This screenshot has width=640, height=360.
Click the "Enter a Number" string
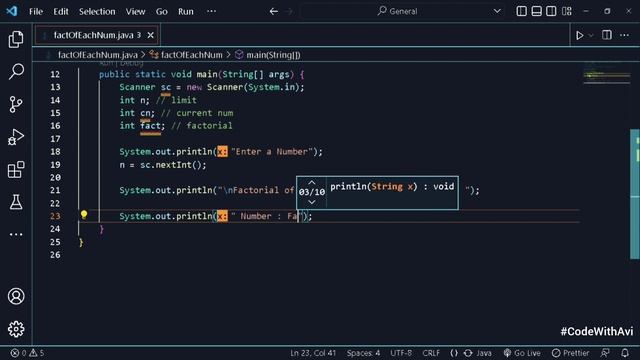[x=272, y=152]
